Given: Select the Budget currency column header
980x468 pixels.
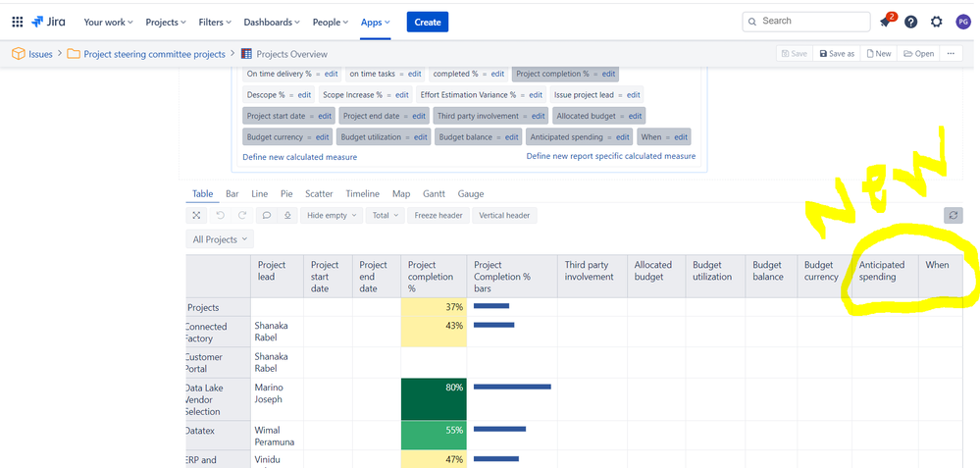Looking at the screenshot, I should click(824, 276).
